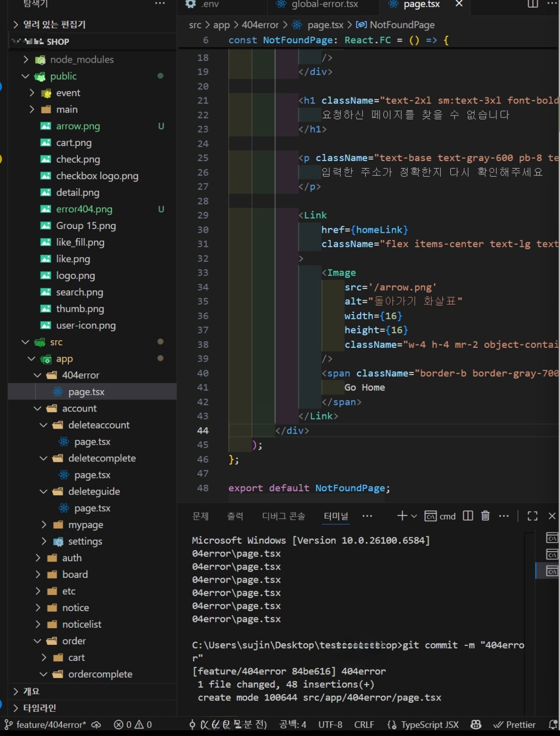Maximize the terminal panel size
560x736 pixels.
[532, 516]
